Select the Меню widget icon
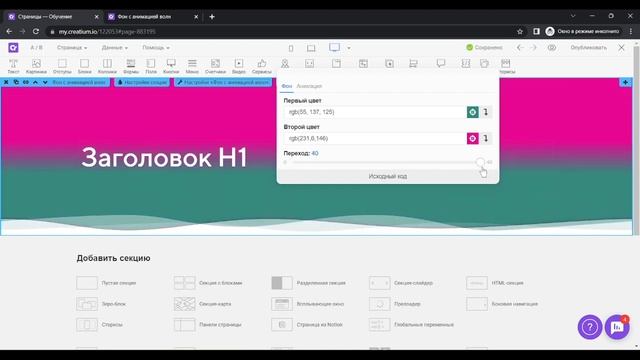This screenshot has width=640, height=360. tap(192, 66)
